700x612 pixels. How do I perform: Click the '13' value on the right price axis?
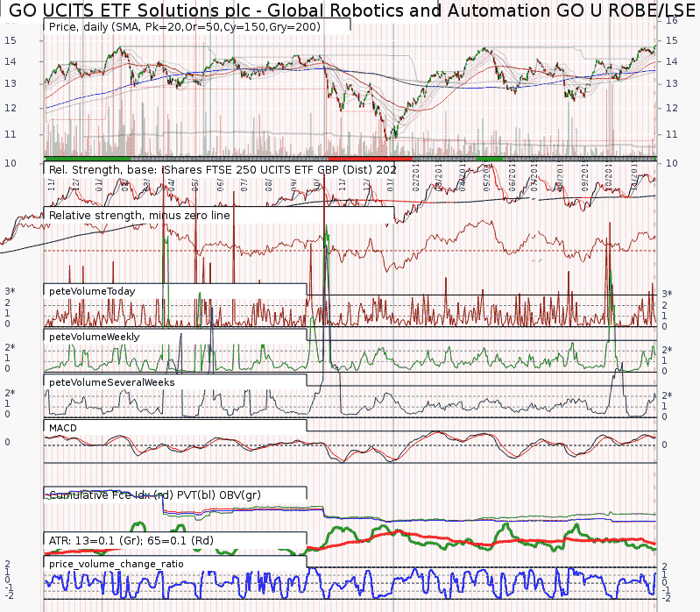pos(672,83)
